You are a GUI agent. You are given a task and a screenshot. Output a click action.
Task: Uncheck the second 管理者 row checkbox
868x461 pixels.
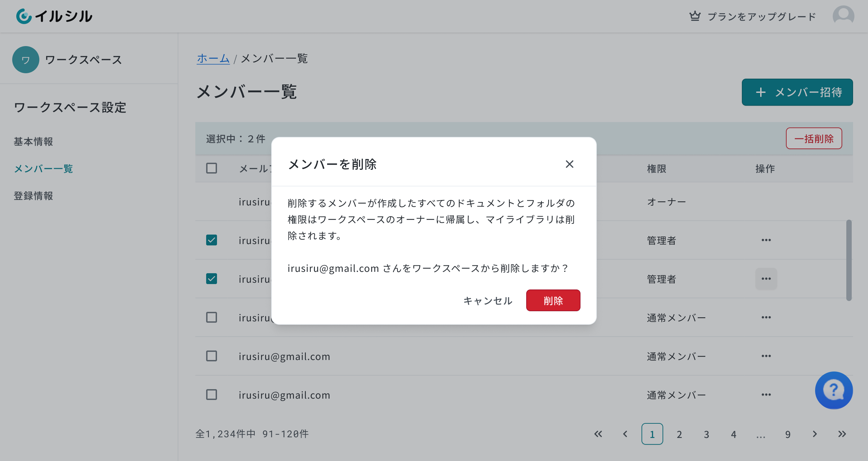(x=212, y=279)
